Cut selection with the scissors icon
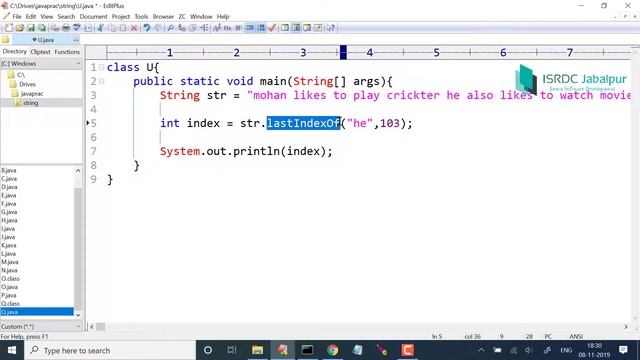640x360 pixels. click(x=100, y=28)
